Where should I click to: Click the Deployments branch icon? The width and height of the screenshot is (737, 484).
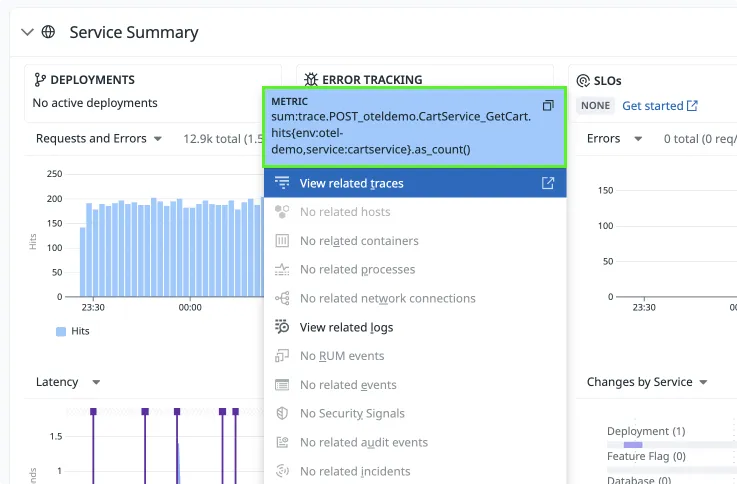40,80
